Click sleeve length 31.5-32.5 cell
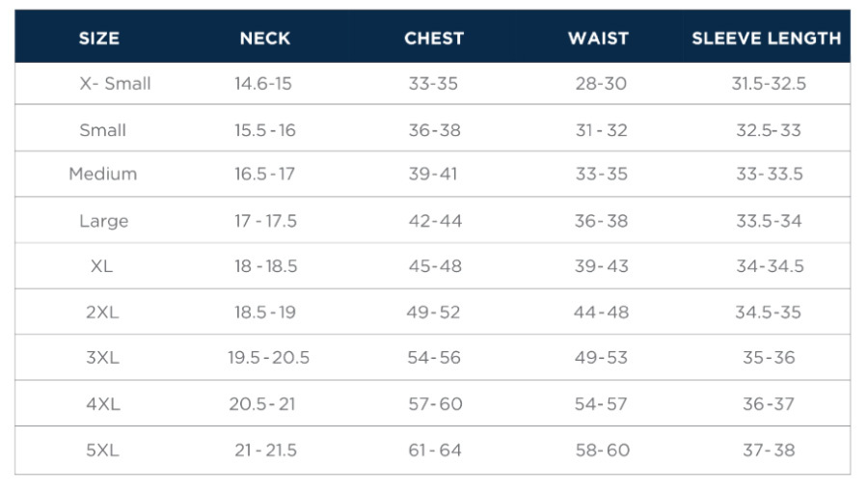The width and height of the screenshot is (868, 493). (769, 84)
